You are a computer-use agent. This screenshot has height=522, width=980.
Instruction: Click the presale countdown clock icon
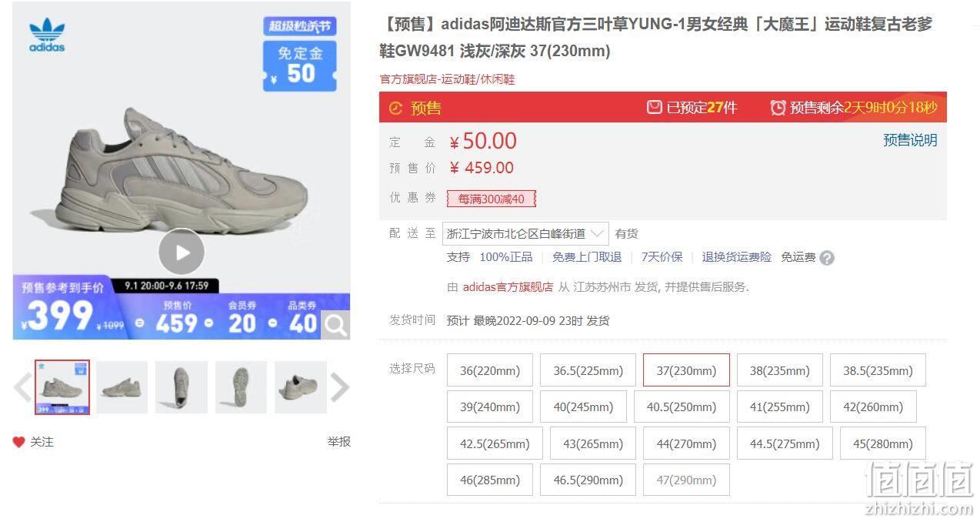pyautogui.click(x=778, y=108)
